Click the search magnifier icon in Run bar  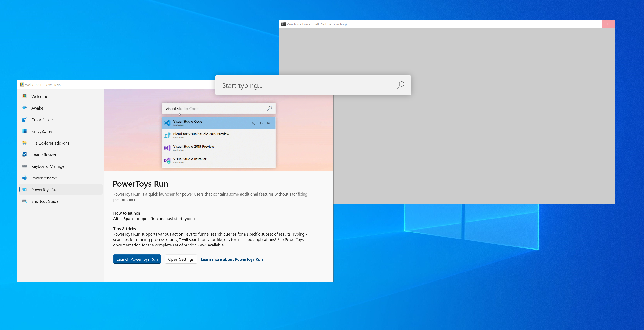pos(400,85)
